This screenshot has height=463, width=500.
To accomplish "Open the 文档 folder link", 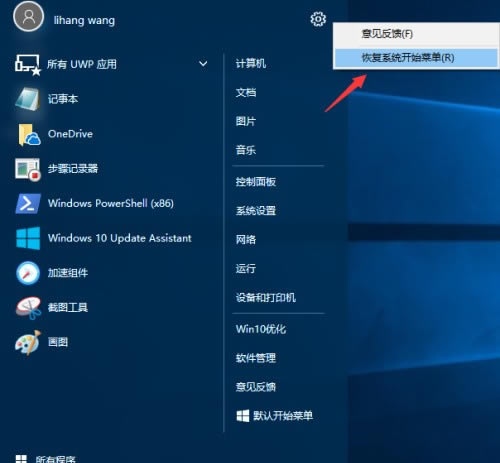I will pyautogui.click(x=246, y=92).
